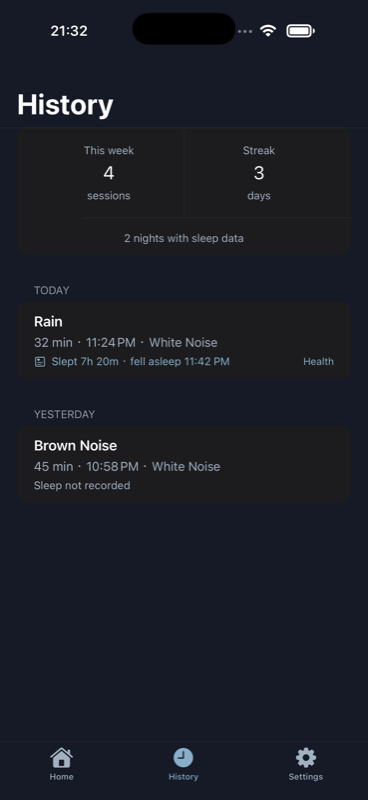Tap the TODAY section header
The width and height of the screenshot is (368, 800).
52,290
